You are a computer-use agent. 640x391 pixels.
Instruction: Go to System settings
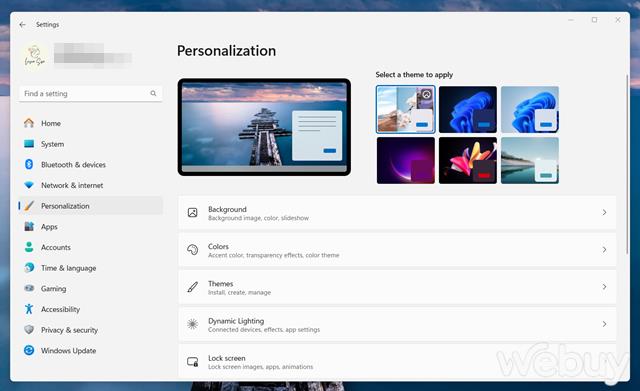pos(91,144)
